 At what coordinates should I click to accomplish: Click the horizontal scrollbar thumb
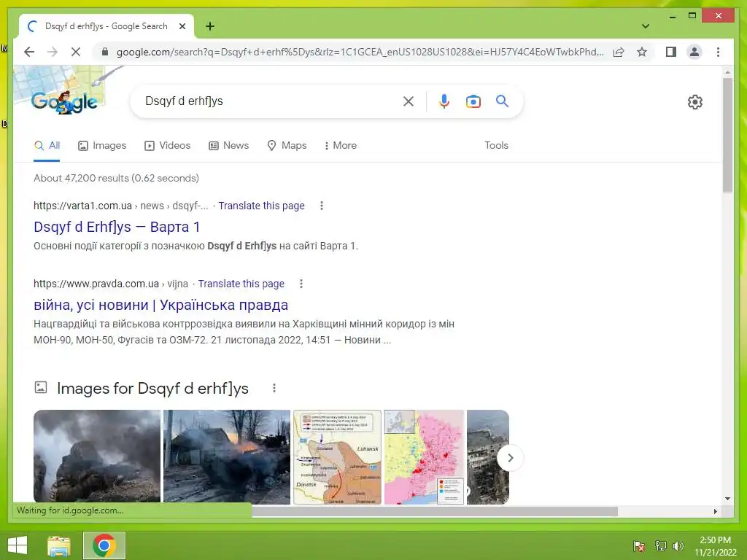click(x=435, y=511)
